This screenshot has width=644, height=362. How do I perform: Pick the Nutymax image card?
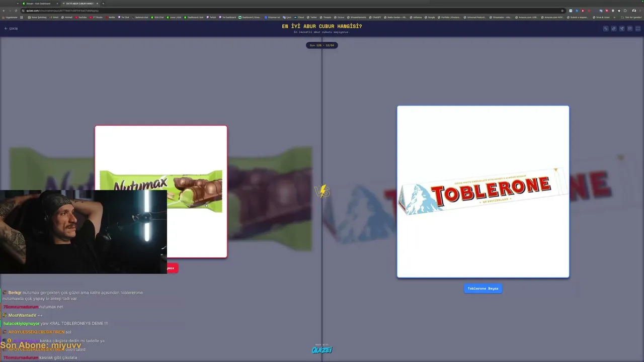(x=161, y=192)
